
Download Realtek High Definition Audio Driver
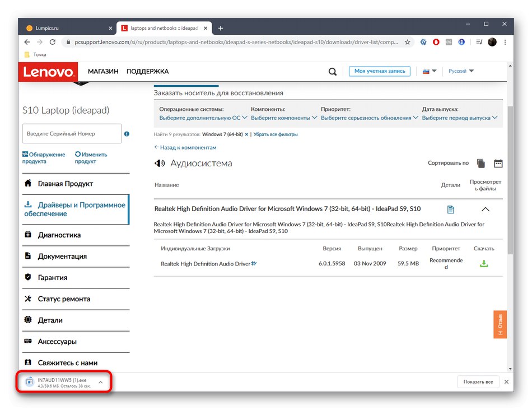click(484, 263)
